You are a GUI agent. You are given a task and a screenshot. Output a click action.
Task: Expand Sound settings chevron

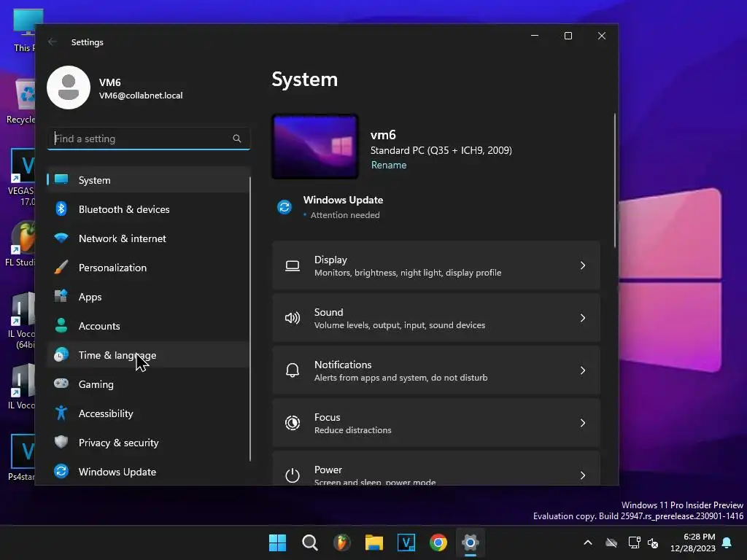pyautogui.click(x=583, y=318)
